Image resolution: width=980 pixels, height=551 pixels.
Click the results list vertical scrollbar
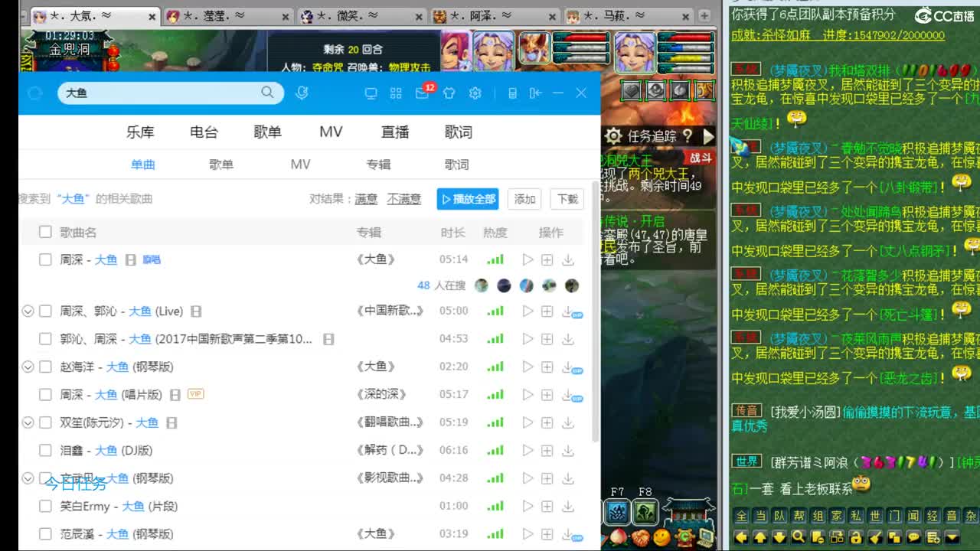coord(596,312)
